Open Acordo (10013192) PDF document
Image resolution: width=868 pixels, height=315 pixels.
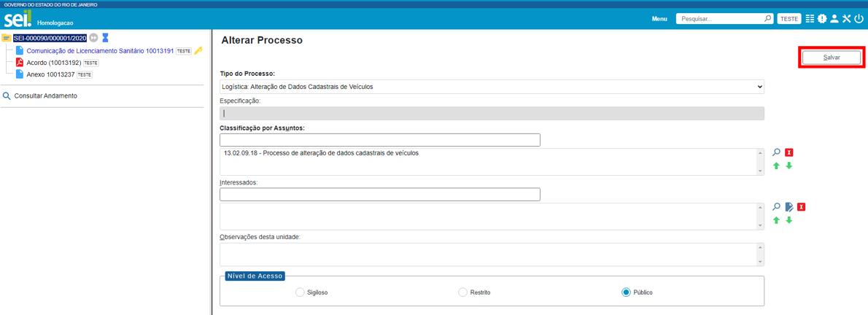pyautogui.click(x=53, y=63)
